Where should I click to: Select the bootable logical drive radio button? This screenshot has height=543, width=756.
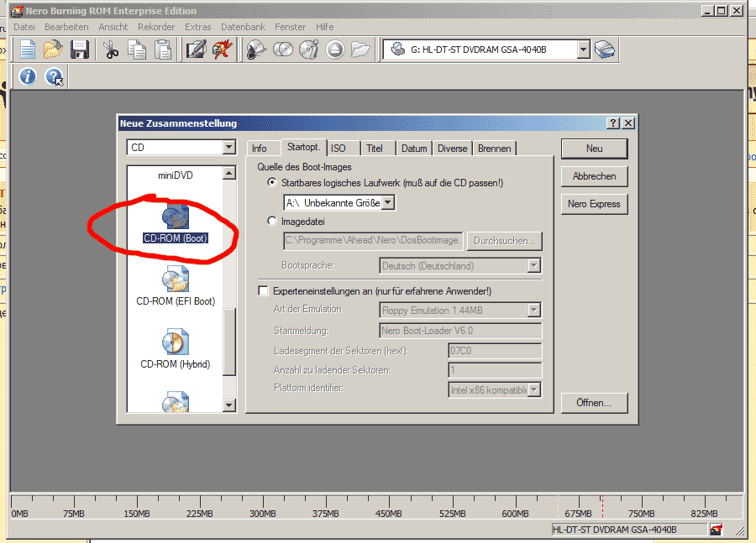(x=272, y=183)
